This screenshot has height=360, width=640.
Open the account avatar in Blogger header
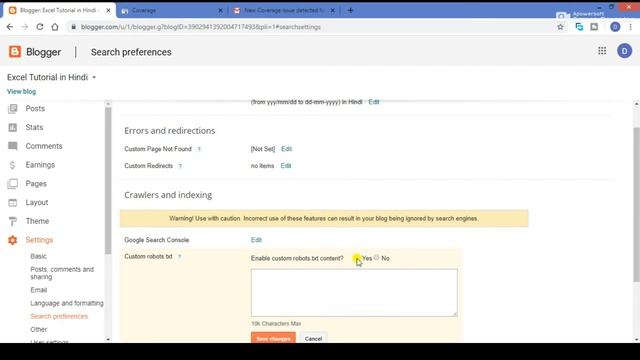pyautogui.click(x=624, y=51)
